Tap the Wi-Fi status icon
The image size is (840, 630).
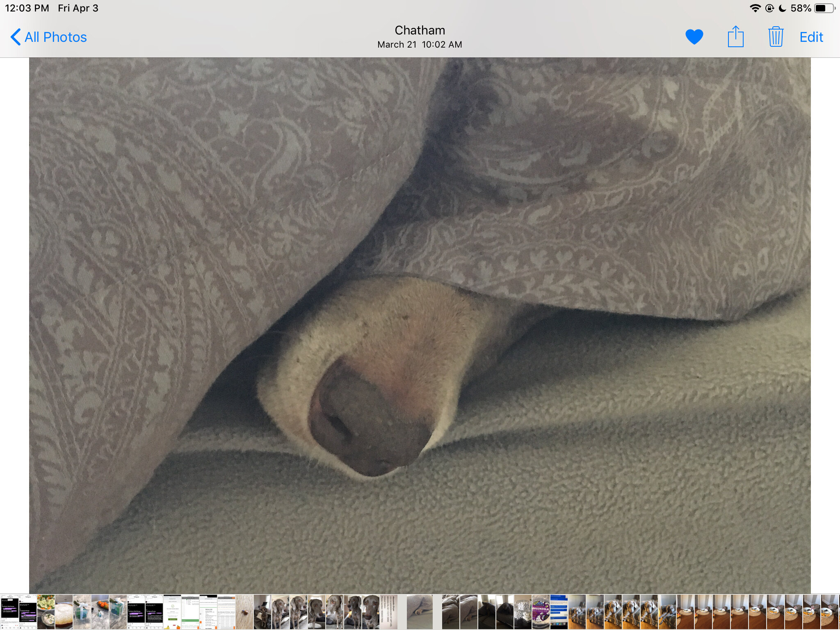(x=755, y=8)
